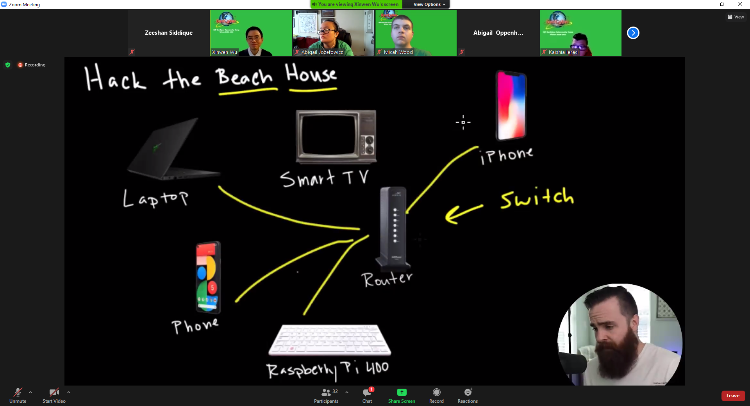Start recording with Record button
750x406 pixels.
click(x=436, y=395)
